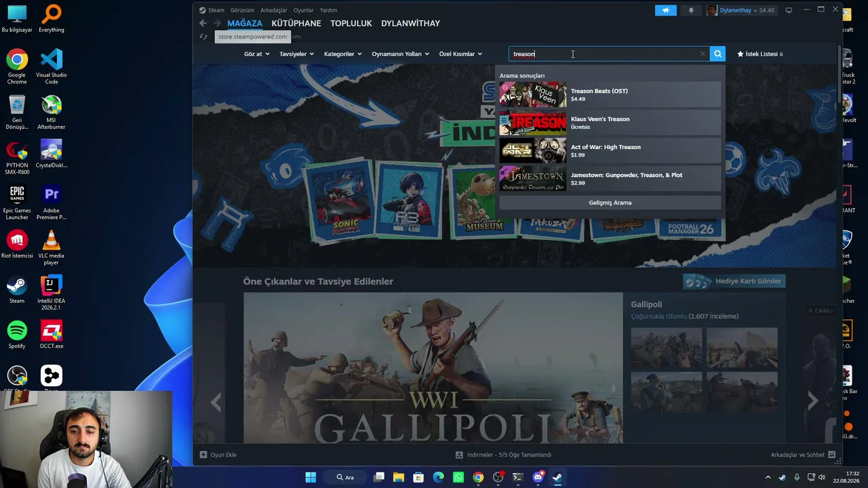The image size is (868, 488).
Task: Open OCCT.exe desktop icon
Action: (x=52, y=334)
